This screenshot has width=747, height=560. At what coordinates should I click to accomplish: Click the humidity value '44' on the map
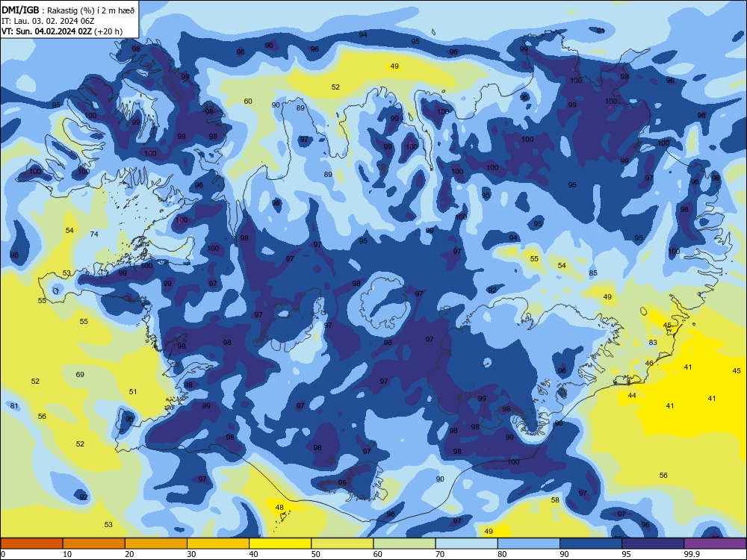(x=632, y=395)
